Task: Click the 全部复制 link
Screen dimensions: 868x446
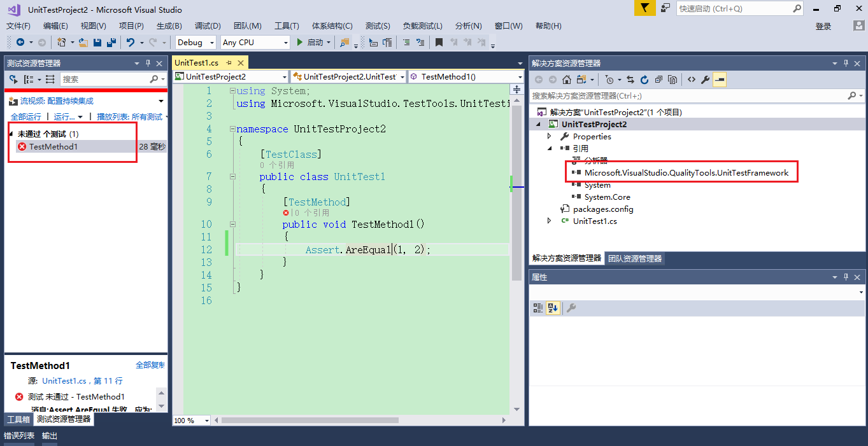Action: (x=150, y=365)
